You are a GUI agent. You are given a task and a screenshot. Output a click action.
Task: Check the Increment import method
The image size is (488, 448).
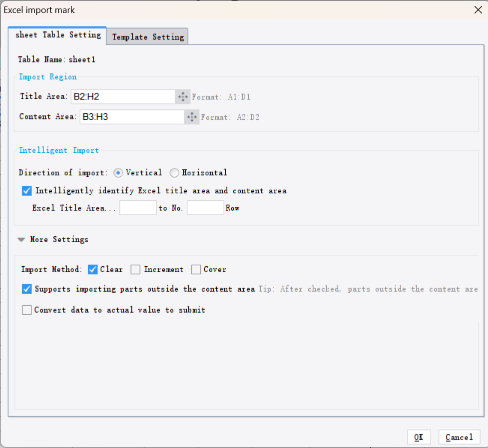(135, 269)
